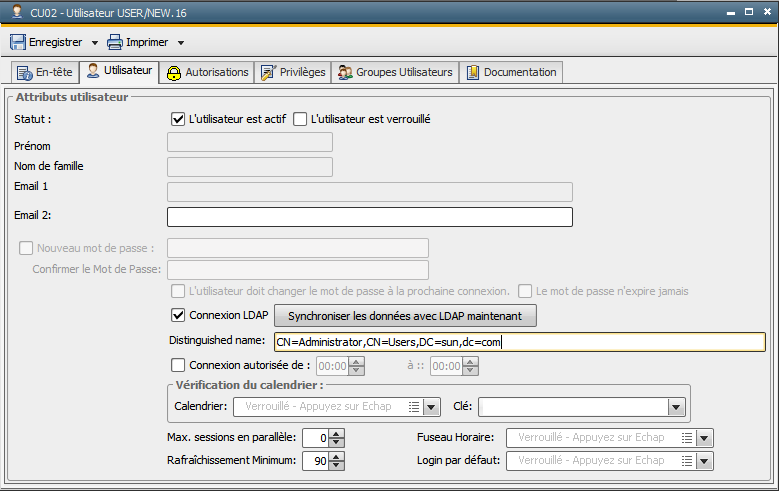Increase Max. sessions en parallèle value
Screen dimensions: 779x491
(x=337, y=433)
